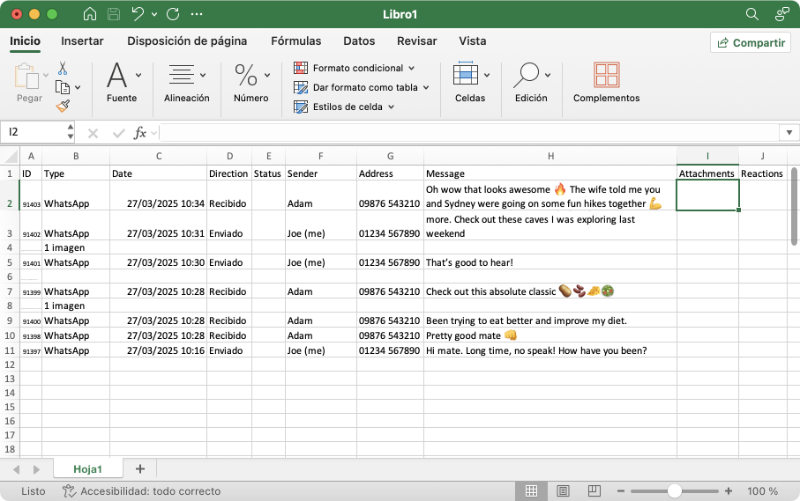Open the Edición group

pyautogui.click(x=532, y=82)
